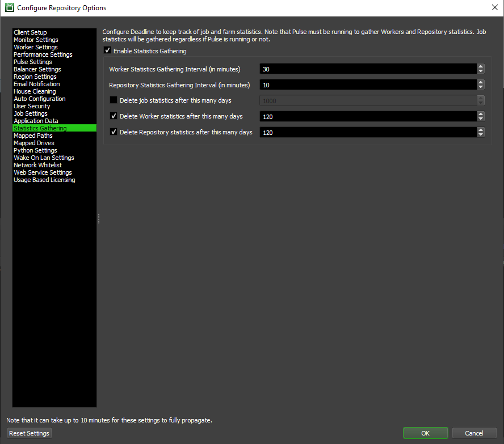Decrease Worker Statistics Gathering Interval with down arrow

[x=481, y=71]
